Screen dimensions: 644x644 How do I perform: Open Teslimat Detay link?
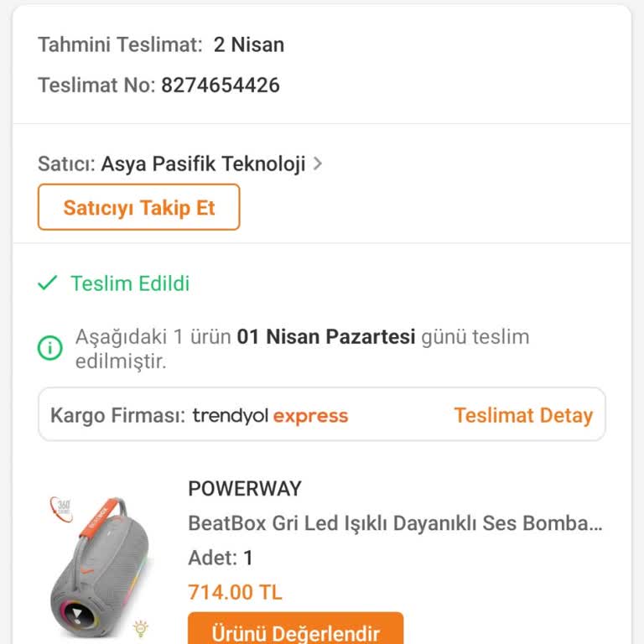coord(523,415)
